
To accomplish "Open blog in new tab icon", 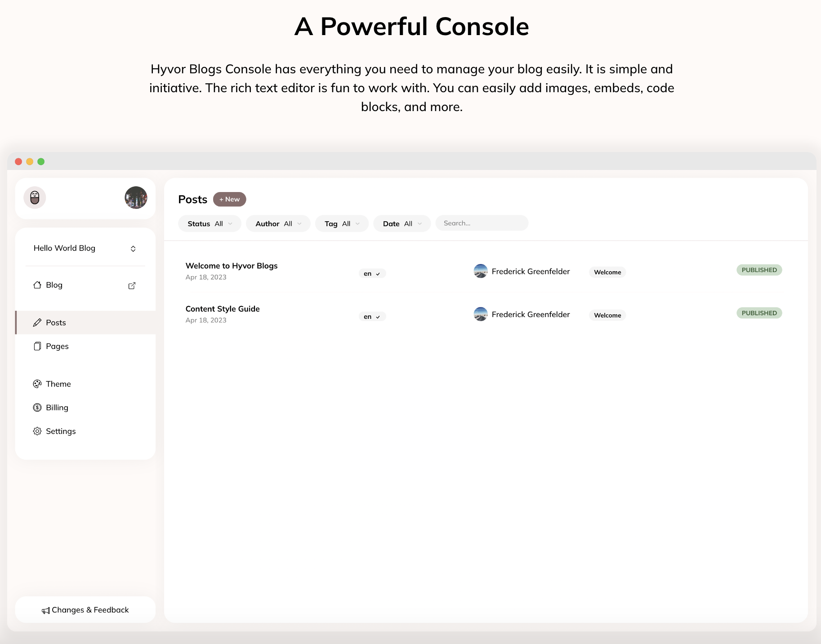I will tap(132, 286).
